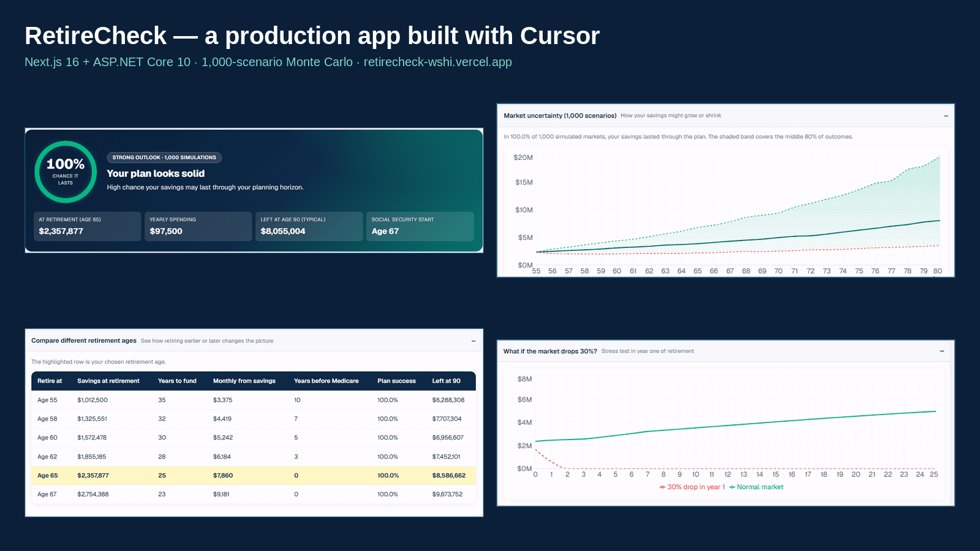Click the $5,242 monthly from savings cell

[x=223, y=438]
